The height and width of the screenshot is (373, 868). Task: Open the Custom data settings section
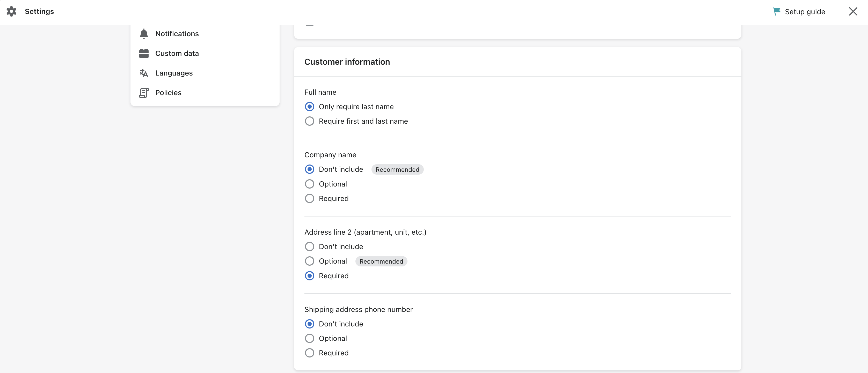pos(177,53)
